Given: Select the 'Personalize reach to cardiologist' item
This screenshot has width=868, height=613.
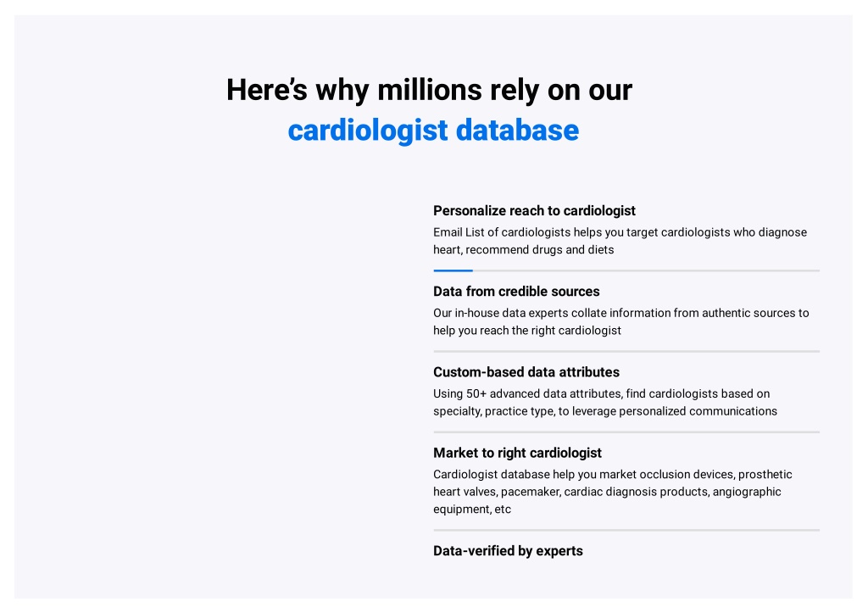Looking at the screenshot, I should coord(534,211).
